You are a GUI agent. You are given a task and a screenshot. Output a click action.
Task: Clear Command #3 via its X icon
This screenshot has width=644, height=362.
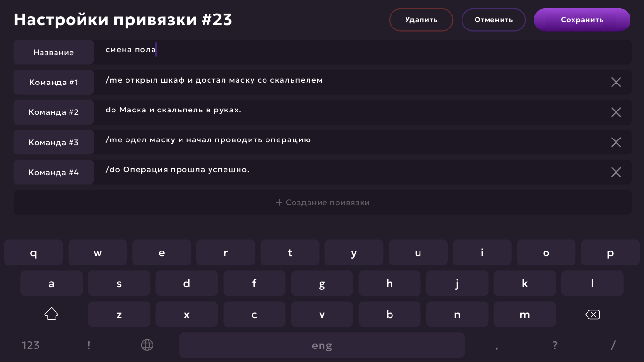(616, 142)
